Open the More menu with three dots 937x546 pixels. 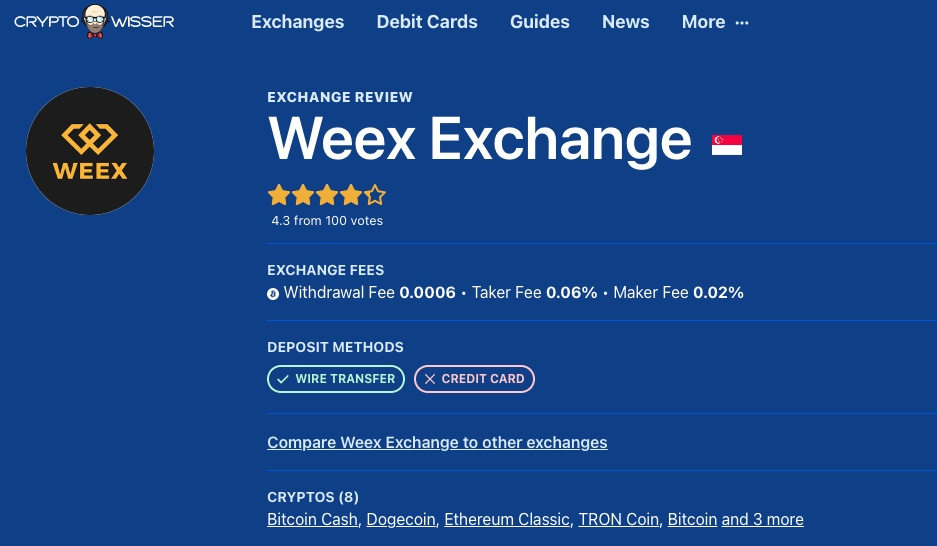click(715, 22)
